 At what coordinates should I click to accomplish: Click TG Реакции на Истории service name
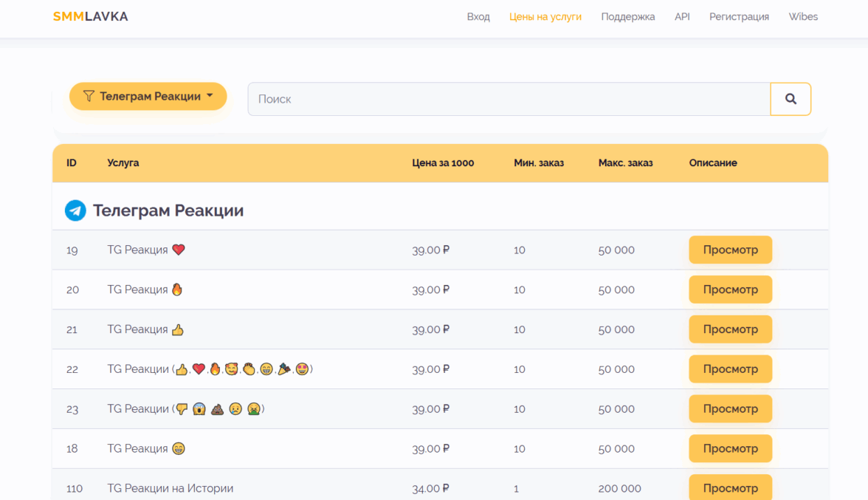coord(170,488)
